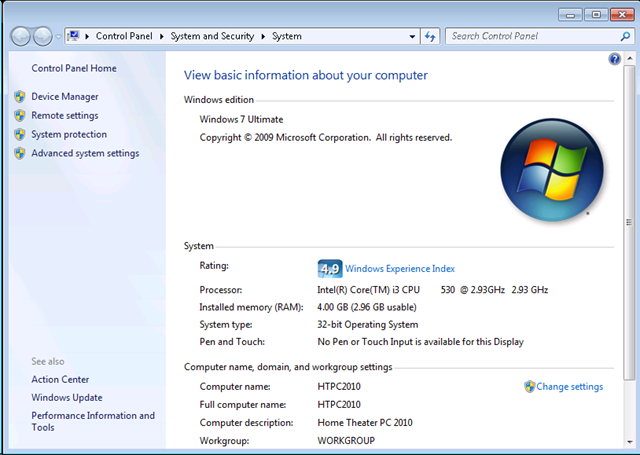Click the back navigation arrow button
Screen dimensions: 640x455
tap(21, 36)
